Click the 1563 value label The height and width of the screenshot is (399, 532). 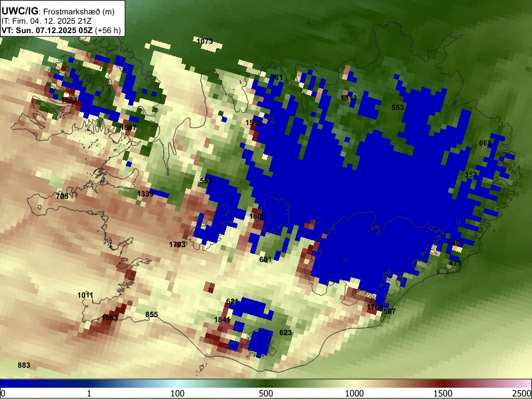(110, 318)
